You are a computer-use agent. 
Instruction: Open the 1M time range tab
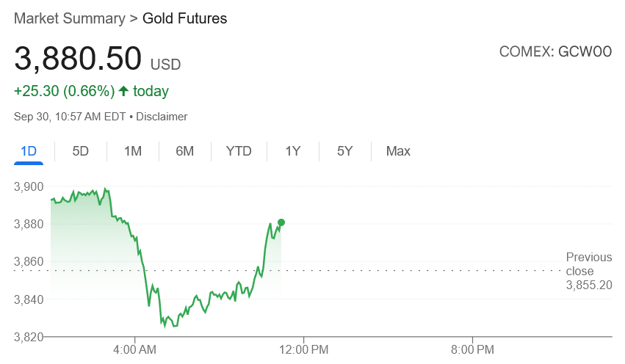click(x=133, y=151)
